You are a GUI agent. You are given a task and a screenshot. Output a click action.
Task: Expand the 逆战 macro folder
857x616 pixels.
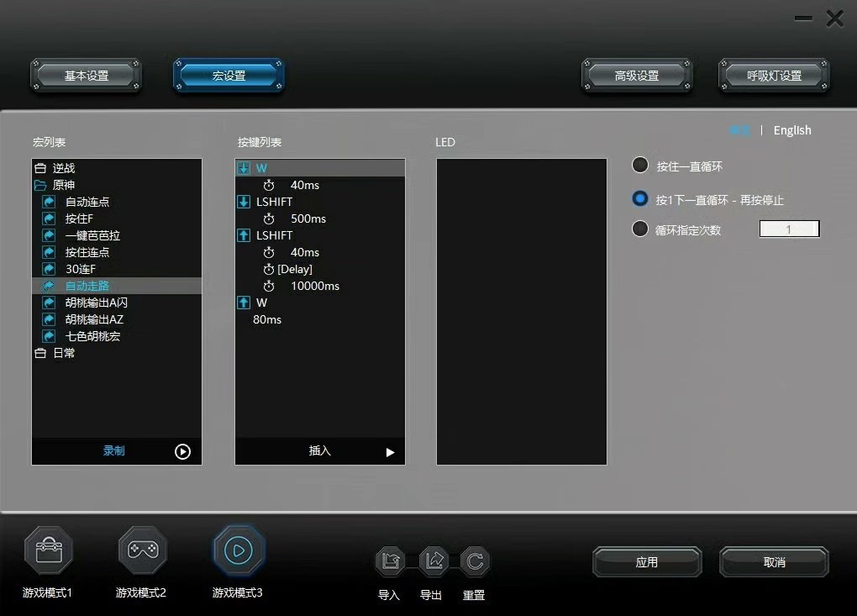point(40,168)
